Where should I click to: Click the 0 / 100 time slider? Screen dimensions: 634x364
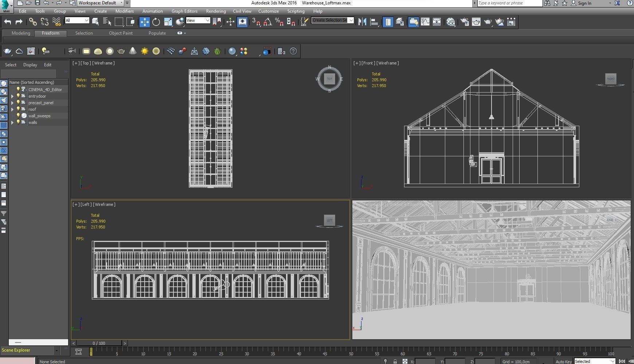tap(99, 343)
